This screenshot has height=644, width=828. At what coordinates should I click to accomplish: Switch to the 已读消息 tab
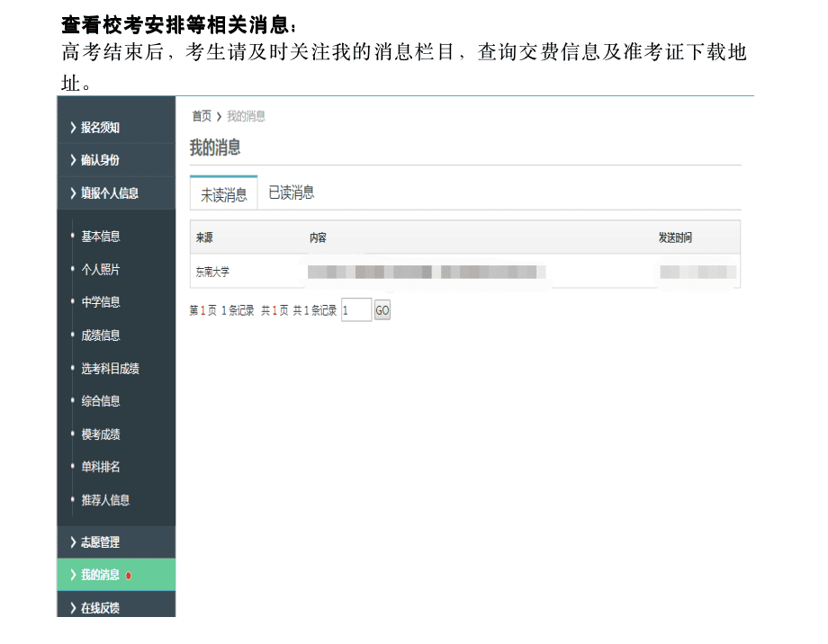292,192
